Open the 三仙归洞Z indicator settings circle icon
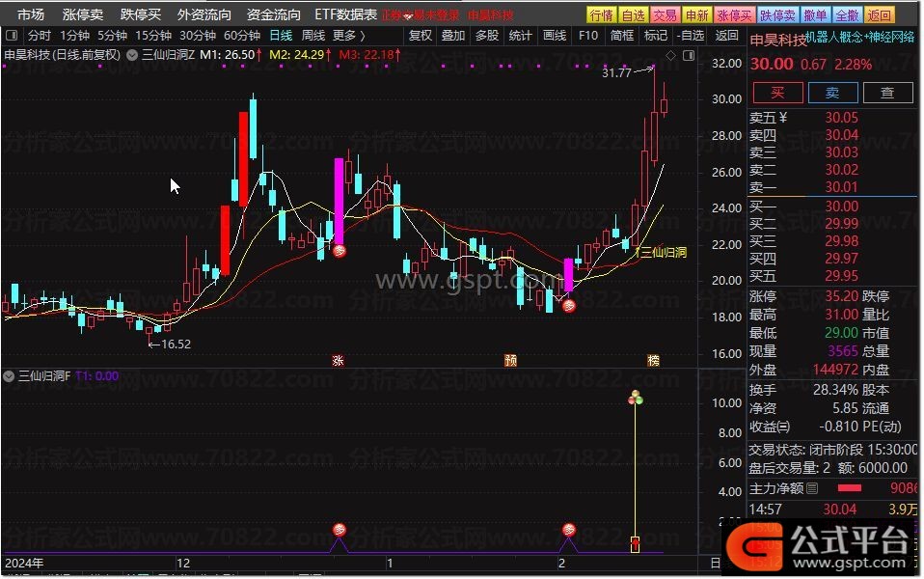The height and width of the screenshot is (579, 924). click(x=132, y=55)
